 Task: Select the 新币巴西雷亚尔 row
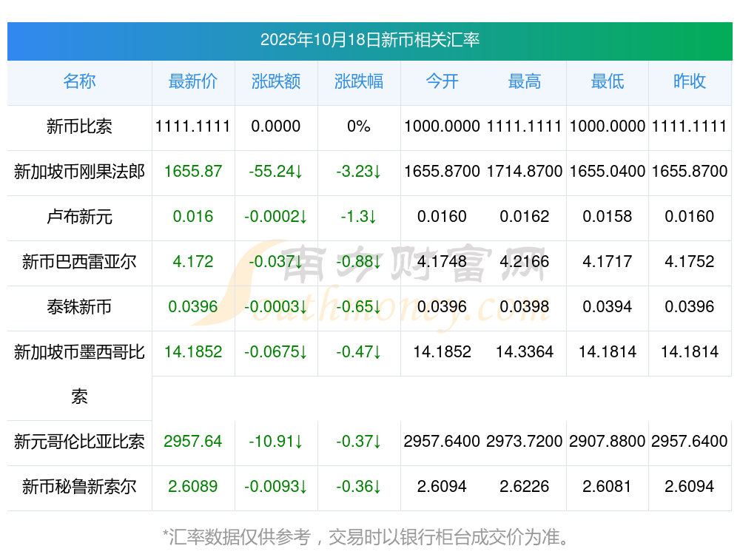pos(79,262)
